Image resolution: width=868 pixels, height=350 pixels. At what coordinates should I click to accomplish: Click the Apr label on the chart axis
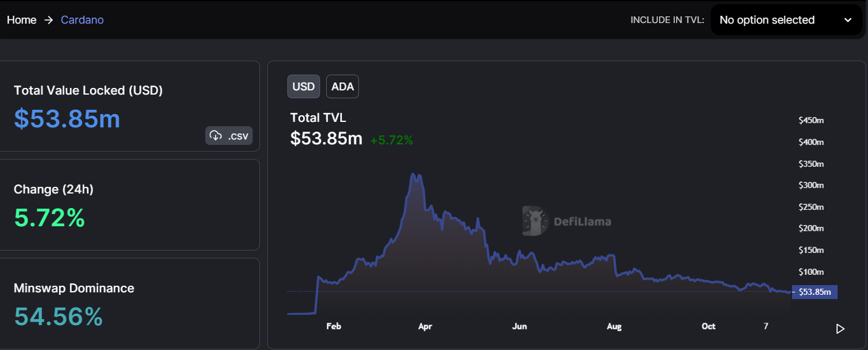tap(425, 326)
